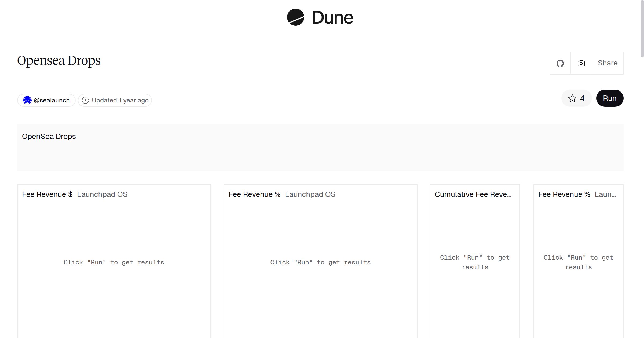Viewport: 644px width, 338px height.
Task: Click the star count number 4
Action: pyautogui.click(x=582, y=98)
